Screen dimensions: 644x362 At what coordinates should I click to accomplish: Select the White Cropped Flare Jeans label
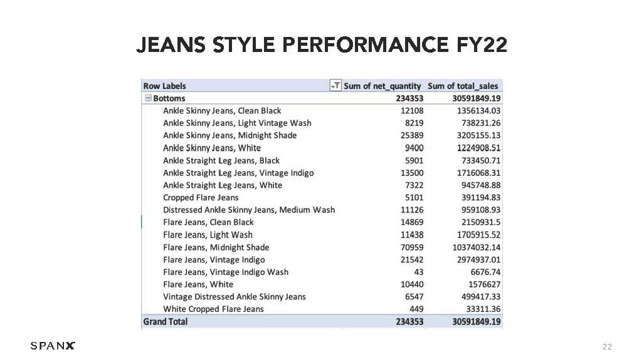(x=213, y=309)
